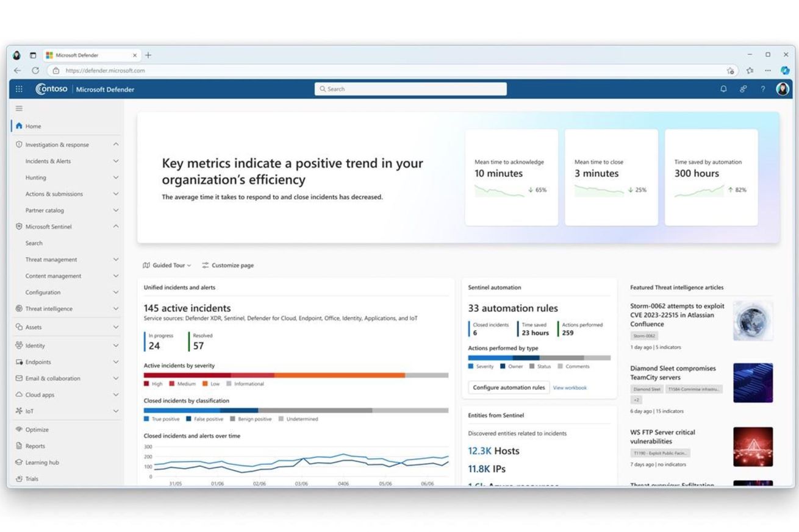The height and width of the screenshot is (532, 799).
Task: Select the Home navigation item label
Action: (x=34, y=126)
